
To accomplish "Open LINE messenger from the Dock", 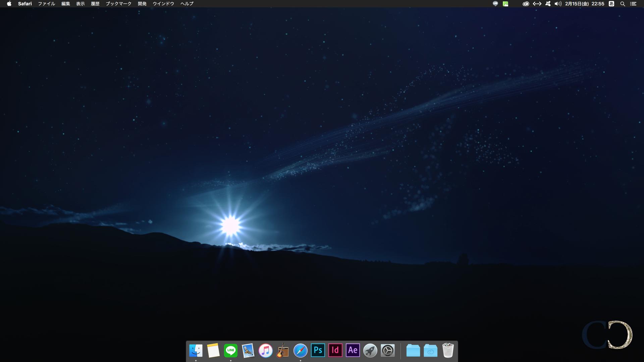I will pyautogui.click(x=231, y=351).
